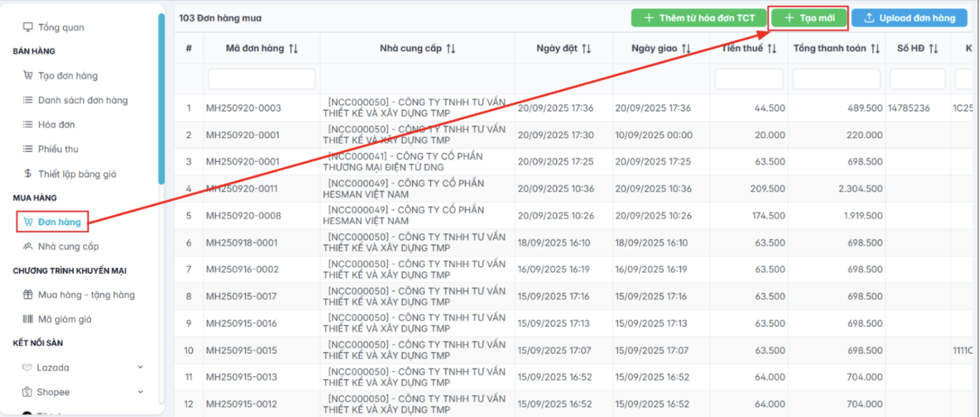980x417 pixels.
Task: Sort by Tổng thanh toán column arrows
Action: click(x=875, y=49)
